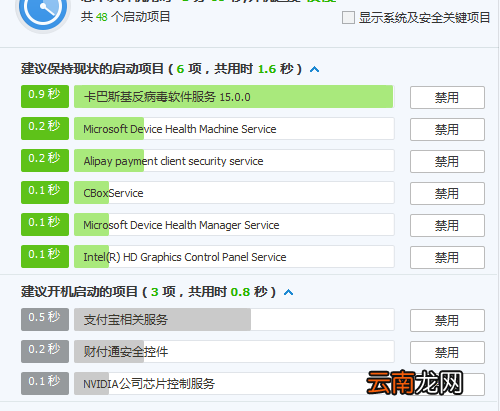Select the 支付宝相关服务 row
This screenshot has height=411, width=500.
click(x=234, y=320)
